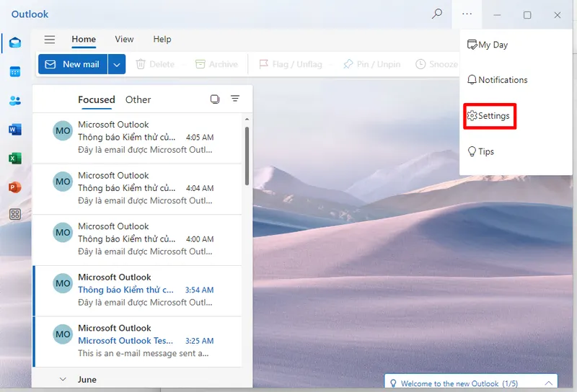
Task: Switch to the Help ribbon tab
Action: pos(162,40)
